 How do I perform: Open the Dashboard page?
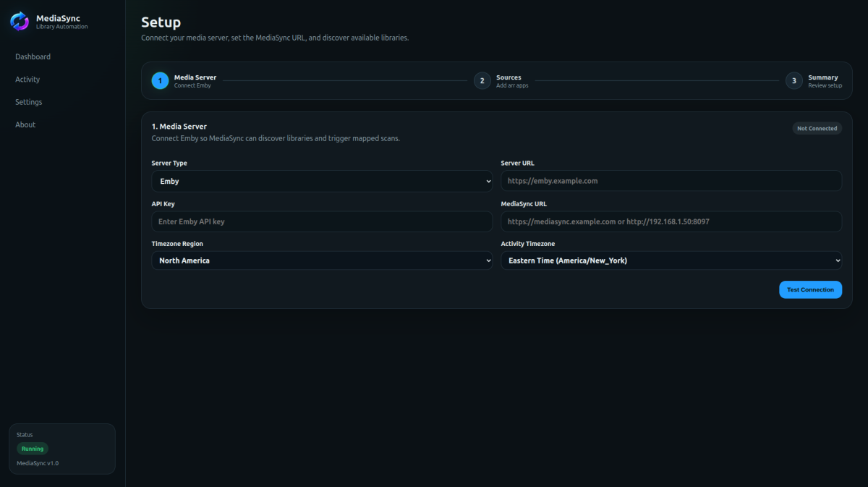(x=33, y=56)
